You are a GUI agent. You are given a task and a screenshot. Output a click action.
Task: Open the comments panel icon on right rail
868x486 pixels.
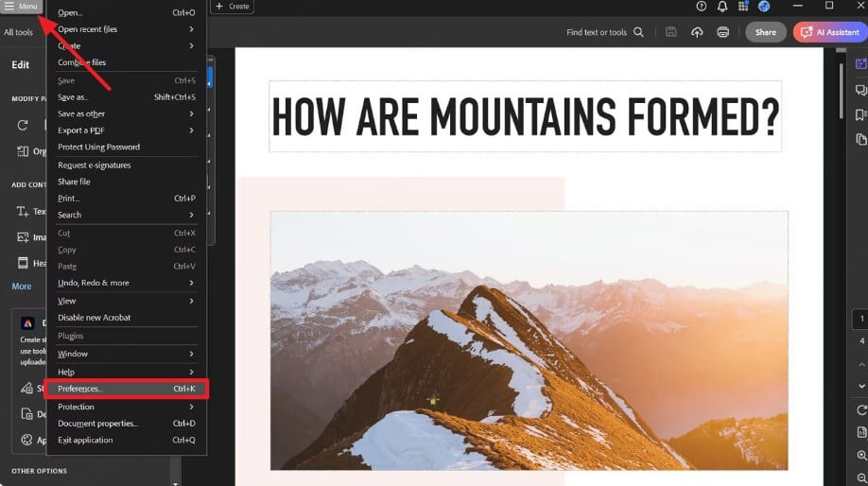coord(860,90)
